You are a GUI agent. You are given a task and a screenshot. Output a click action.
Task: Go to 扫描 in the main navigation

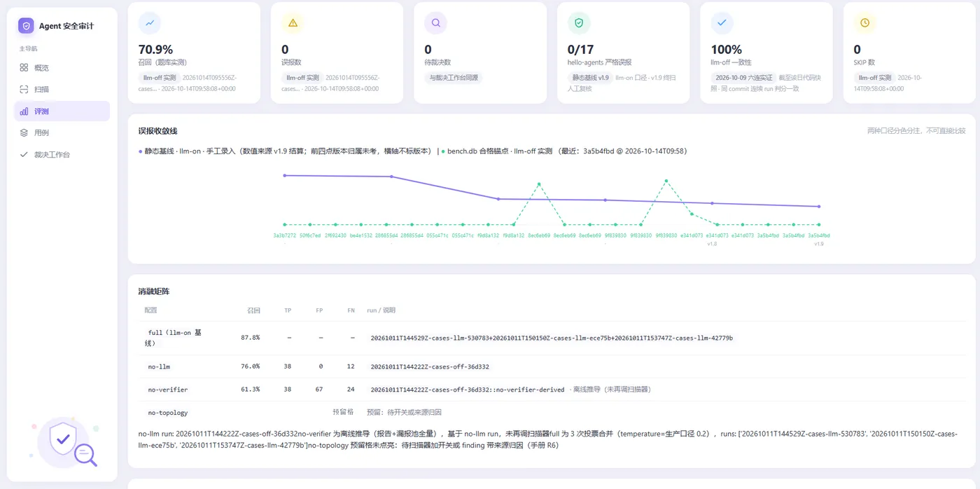tap(62, 90)
